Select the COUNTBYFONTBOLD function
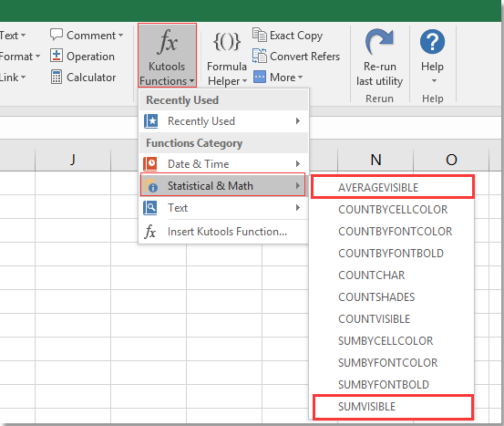 click(x=392, y=254)
